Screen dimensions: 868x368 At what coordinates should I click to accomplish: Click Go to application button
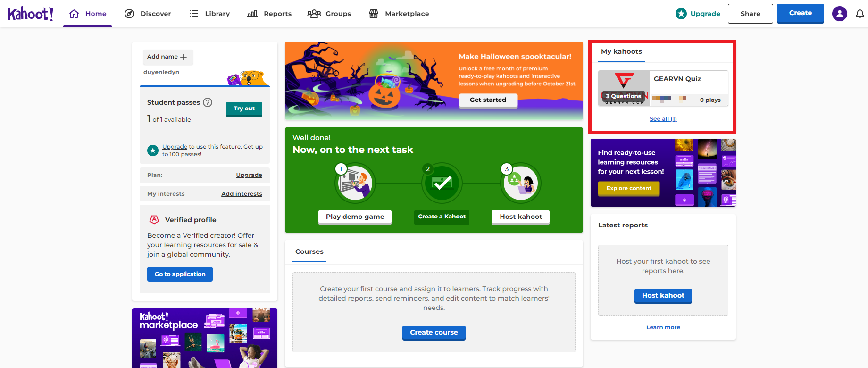pos(180,274)
